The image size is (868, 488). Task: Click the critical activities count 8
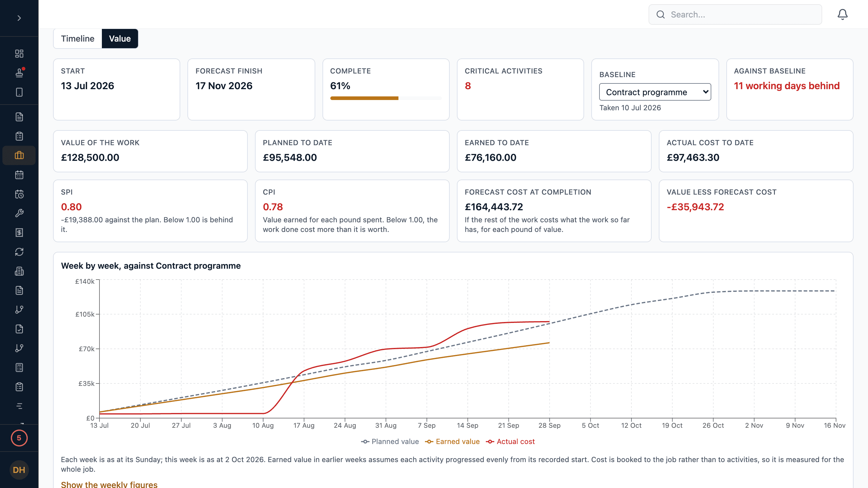click(x=468, y=86)
